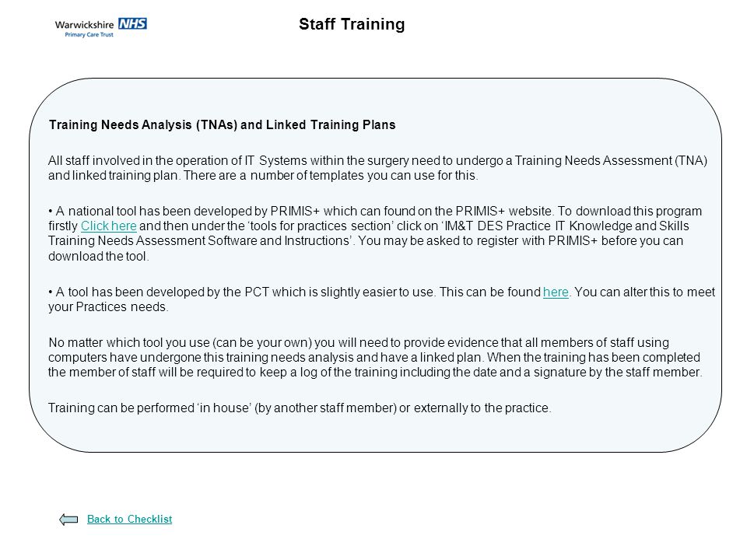Follow the 'Click here' PRIMIS+ link
747x560 pixels.
109,226
